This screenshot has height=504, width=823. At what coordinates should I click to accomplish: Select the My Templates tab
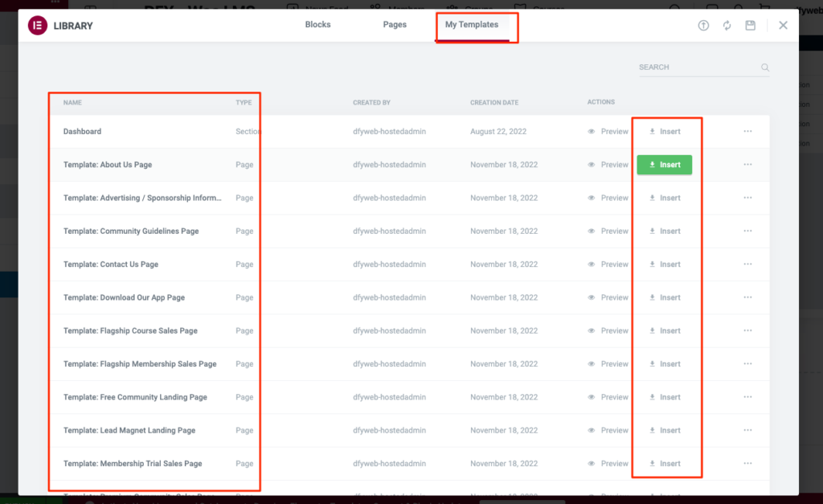pyautogui.click(x=472, y=25)
